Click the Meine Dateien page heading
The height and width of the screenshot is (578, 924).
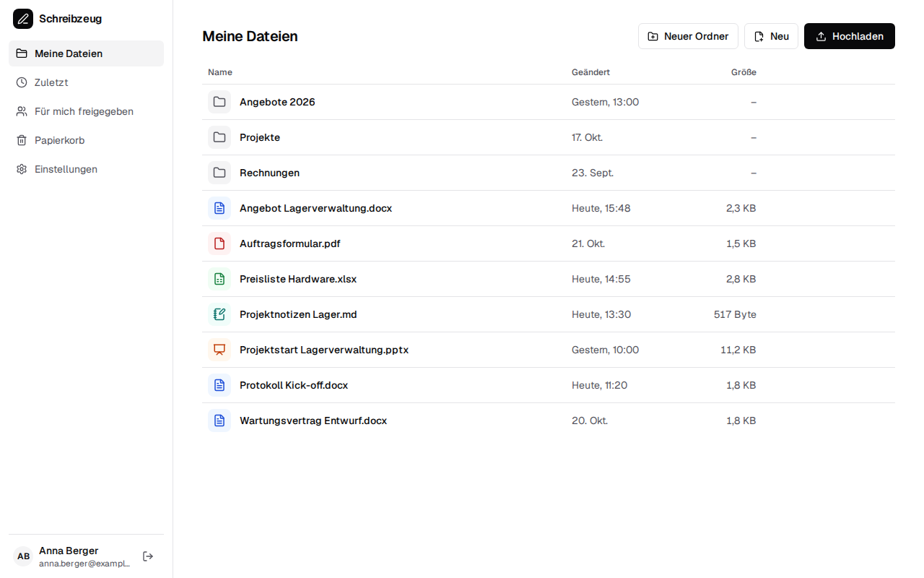(250, 36)
